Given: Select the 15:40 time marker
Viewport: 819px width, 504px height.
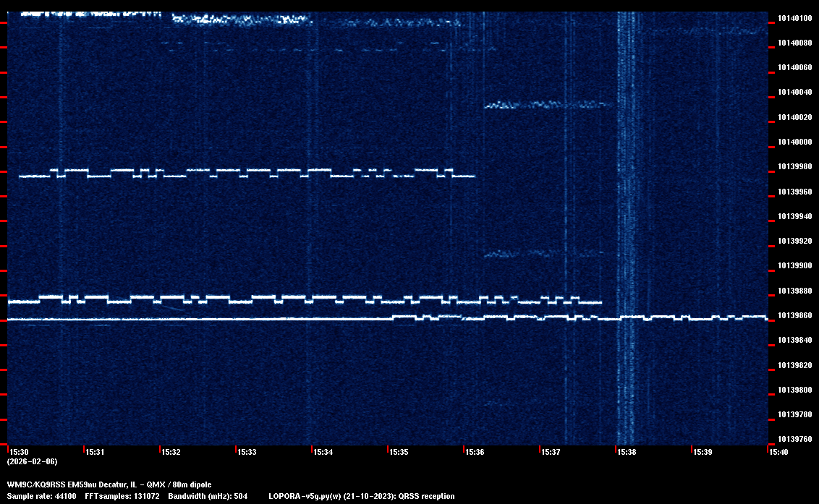Looking at the screenshot, I should click(778, 452).
